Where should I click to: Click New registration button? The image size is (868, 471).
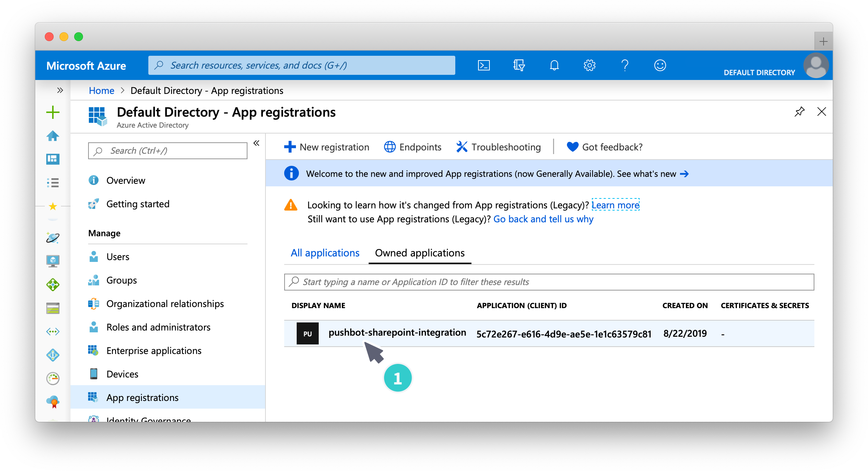tap(327, 147)
